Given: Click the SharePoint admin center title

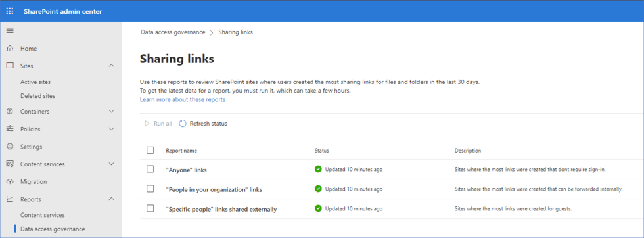Looking at the screenshot, I should tap(63, 12).
